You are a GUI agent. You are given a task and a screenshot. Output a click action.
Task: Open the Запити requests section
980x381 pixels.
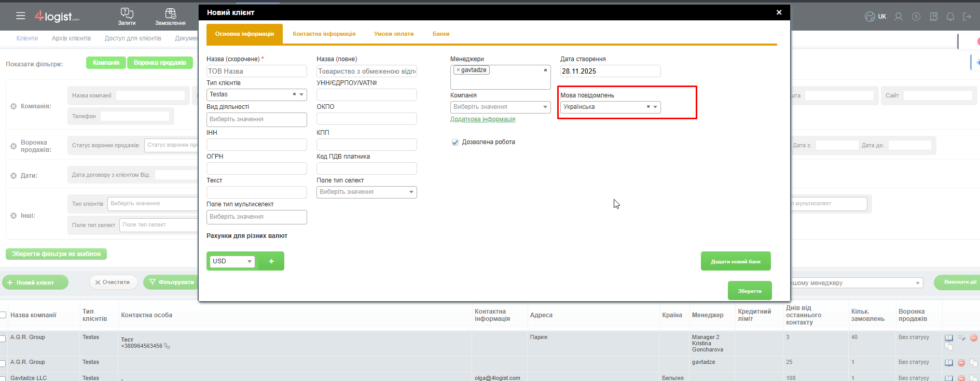point(127,17)
